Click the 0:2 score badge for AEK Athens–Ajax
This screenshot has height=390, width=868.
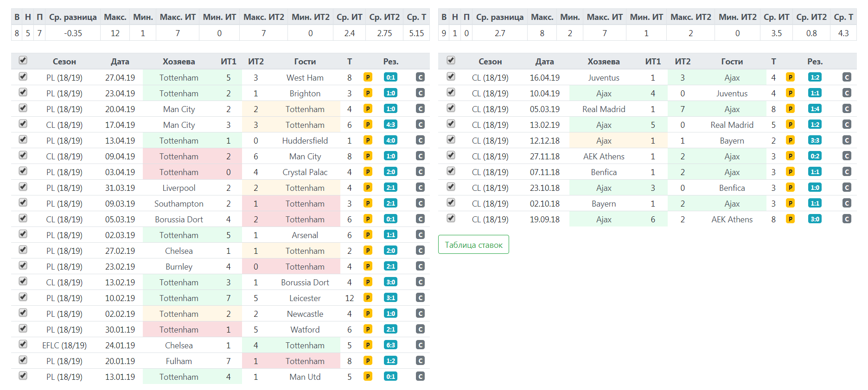pyautogui.click(x=815, y=156)
